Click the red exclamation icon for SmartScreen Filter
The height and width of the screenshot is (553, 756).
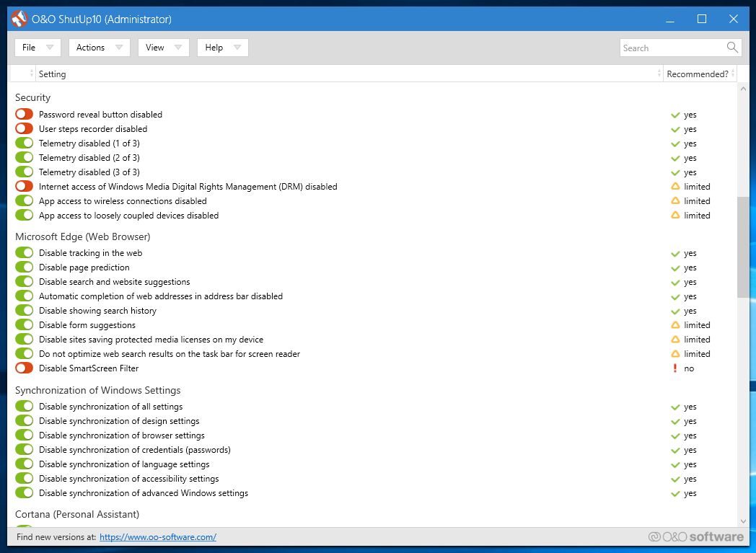pyautogui.click(x=675, y=368)
